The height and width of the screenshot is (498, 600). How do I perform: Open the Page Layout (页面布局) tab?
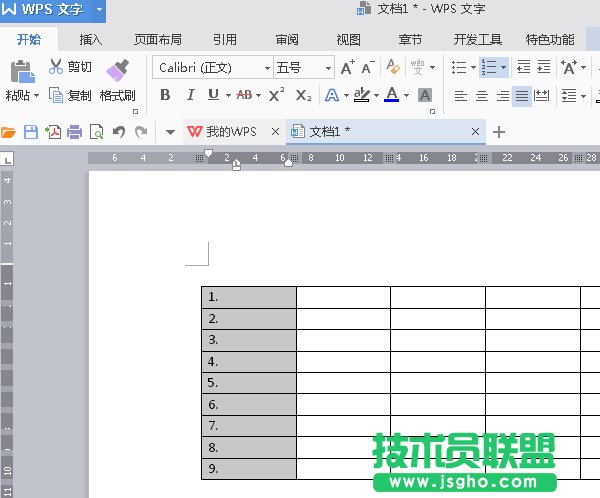(158, 40)
